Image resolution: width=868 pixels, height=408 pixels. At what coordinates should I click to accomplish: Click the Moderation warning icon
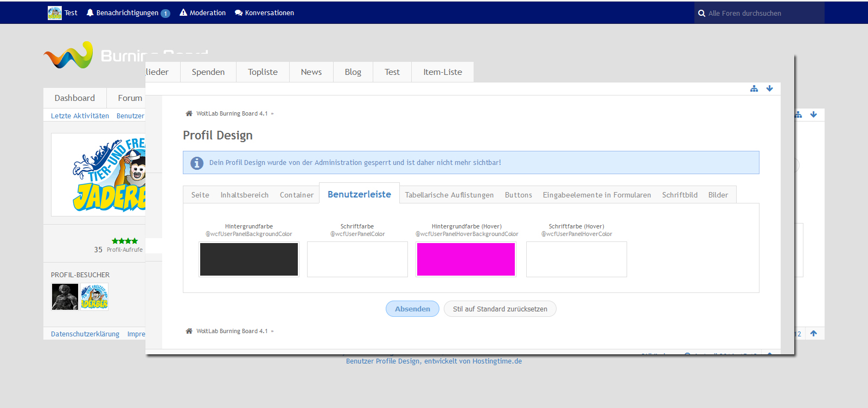[183, 12]
